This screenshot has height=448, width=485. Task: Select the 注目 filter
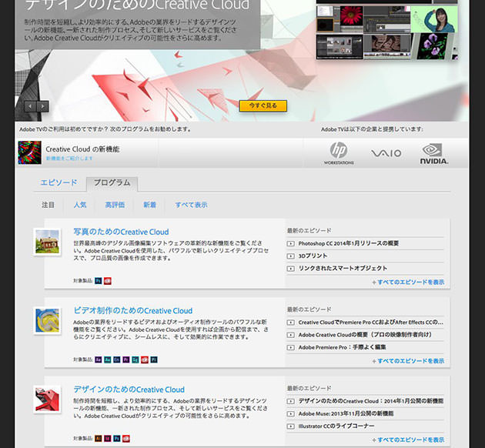pyautogui.click(x=48, y=205)
